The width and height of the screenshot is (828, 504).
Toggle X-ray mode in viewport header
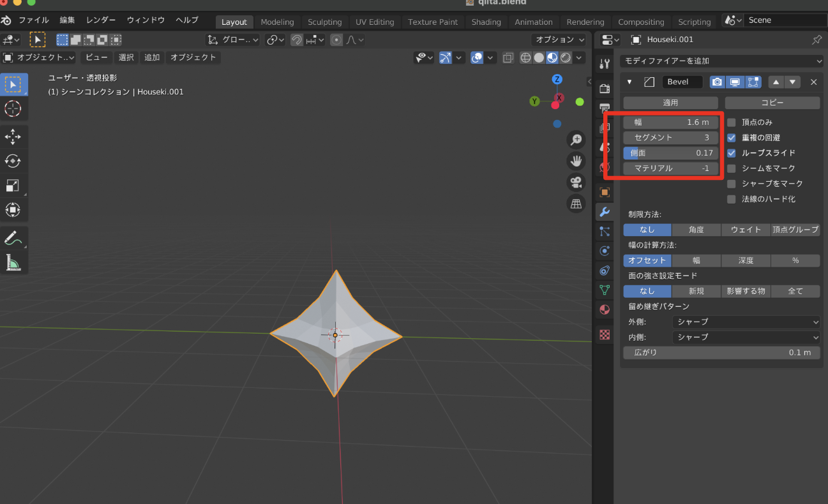pyautogui.click(x=508, y=57)
